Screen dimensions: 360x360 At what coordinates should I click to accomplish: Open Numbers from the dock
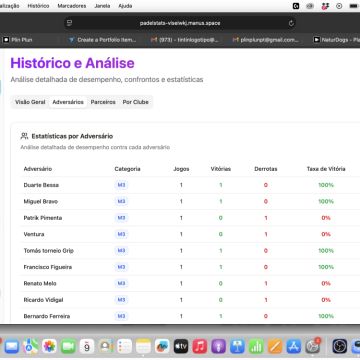[256, 347]
